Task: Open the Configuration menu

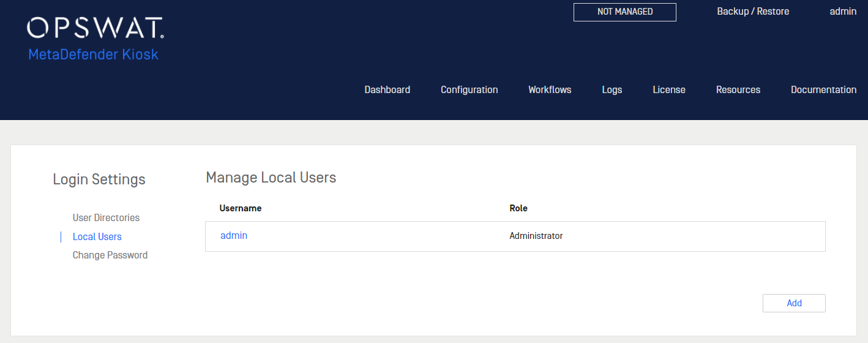Action: (x=470, y=89)
